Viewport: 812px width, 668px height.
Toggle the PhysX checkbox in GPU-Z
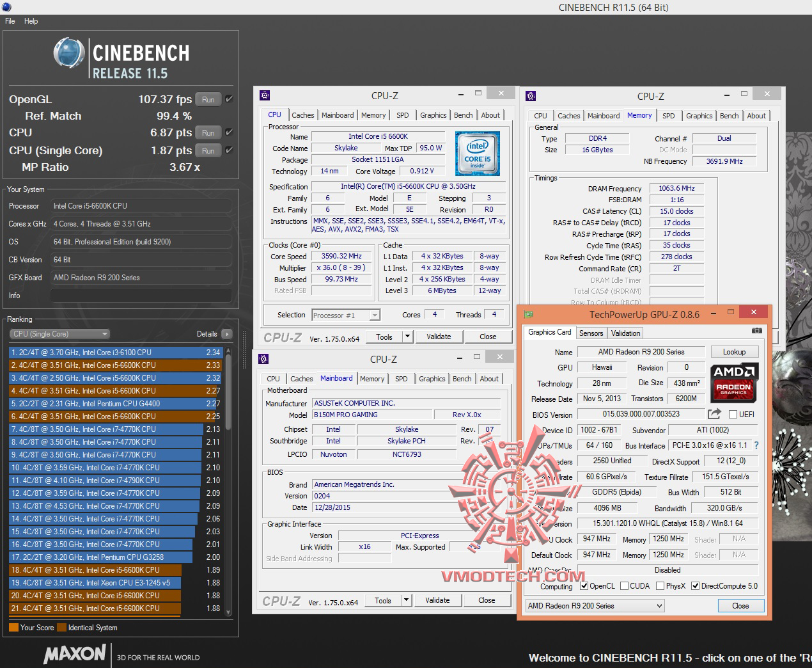tap(659, 586)
